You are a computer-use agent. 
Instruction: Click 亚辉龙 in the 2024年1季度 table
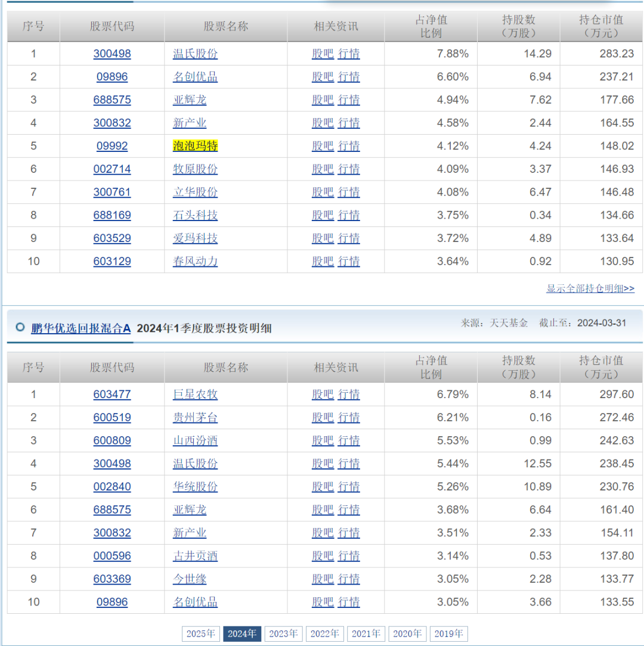(190, 510)
